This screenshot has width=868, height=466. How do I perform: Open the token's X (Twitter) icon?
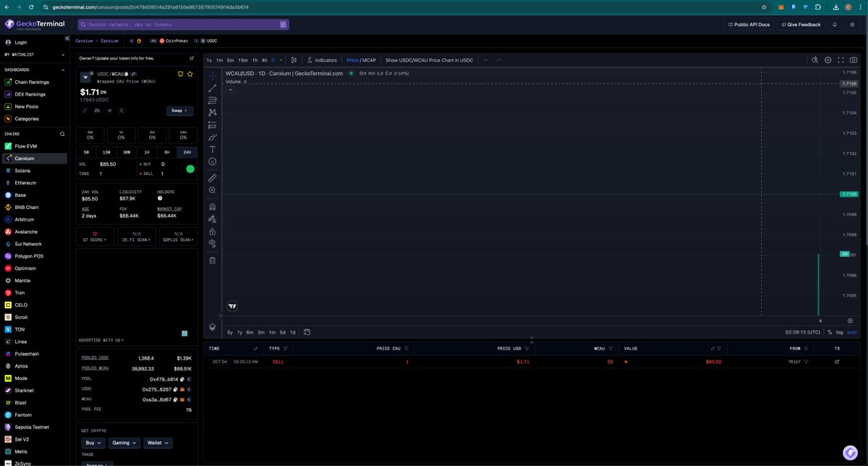pos(122,111)
